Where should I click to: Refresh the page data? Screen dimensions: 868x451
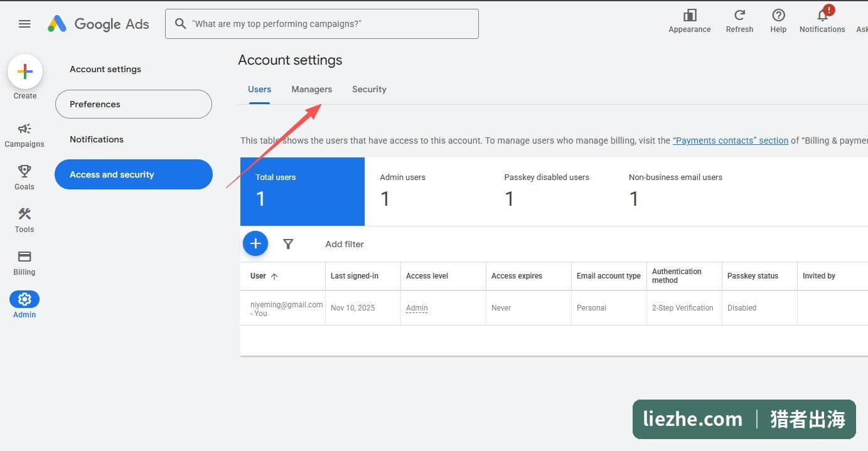pos(739,21)
